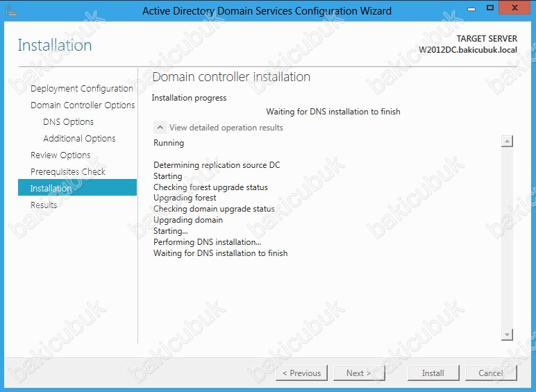
Task: Click the results list scrollbar track
Action: click(x=507, y=238)
